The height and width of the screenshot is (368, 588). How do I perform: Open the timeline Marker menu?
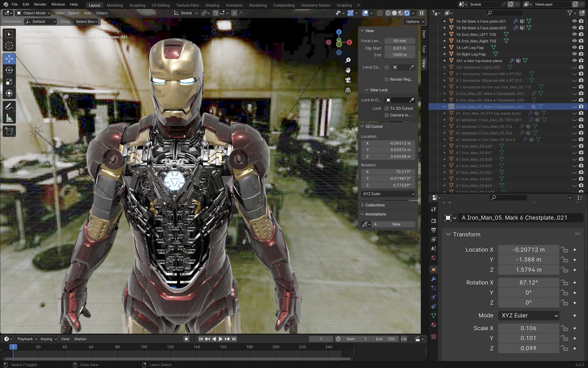(x=80, y=339)
